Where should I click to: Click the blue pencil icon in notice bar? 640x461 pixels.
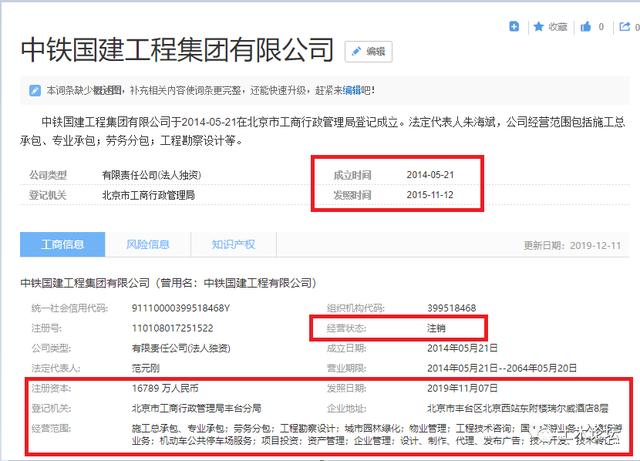click(35, 90)
